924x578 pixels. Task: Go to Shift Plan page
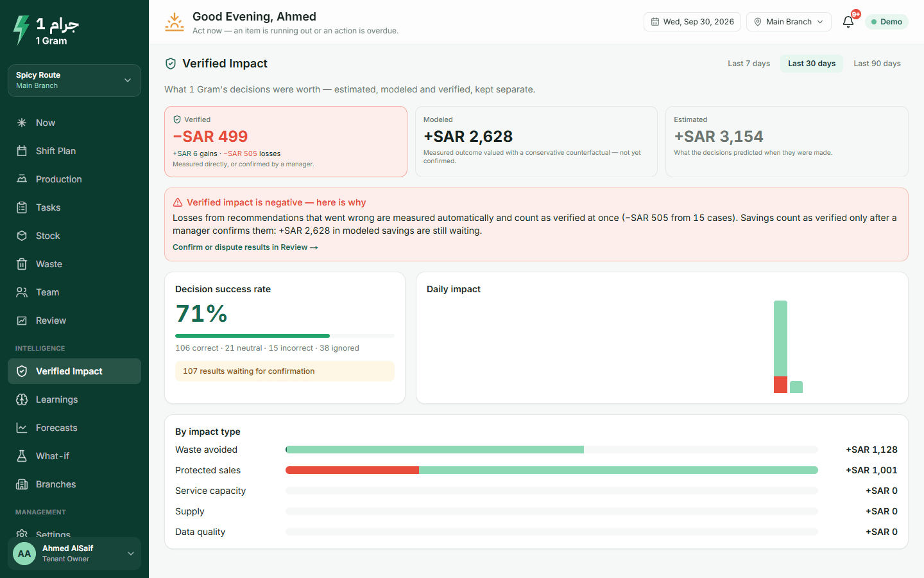click(x=74, y=151)
